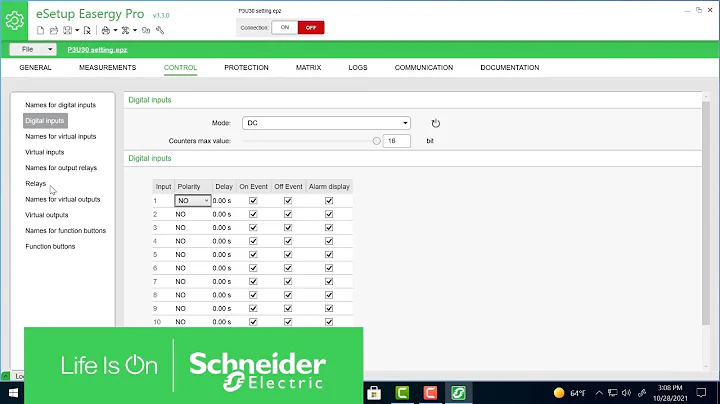Image resolution: width=720 pixels, height=404 pixels.
Task: Toggle Alarm display for input 3
Action: point(329,228)
